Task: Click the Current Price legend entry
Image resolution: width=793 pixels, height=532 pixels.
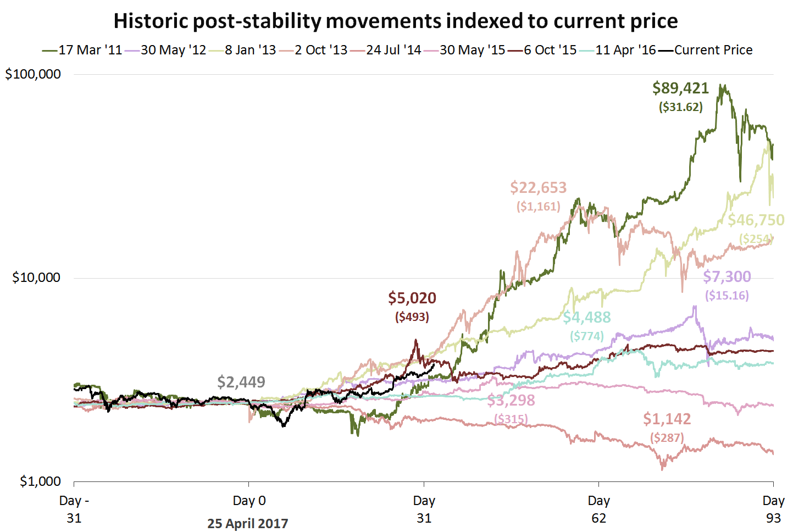Action: pyautogui.click(x=706, y=50)
